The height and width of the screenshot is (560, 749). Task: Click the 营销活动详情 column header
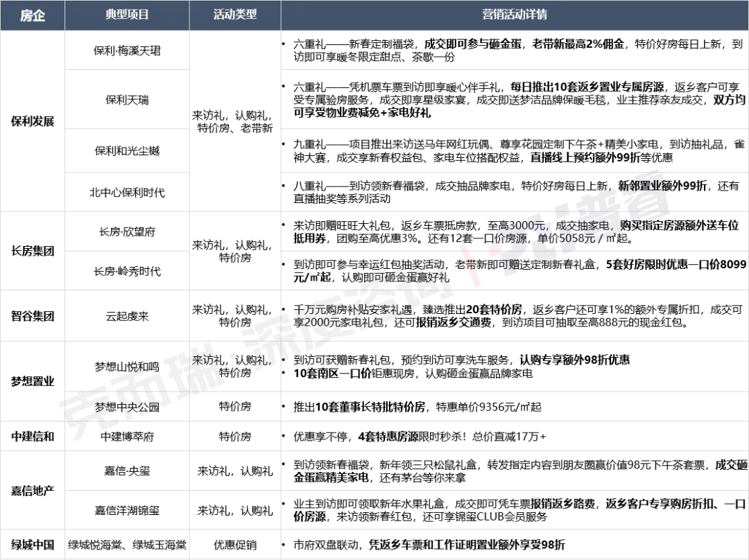click(x=515, y=15)
